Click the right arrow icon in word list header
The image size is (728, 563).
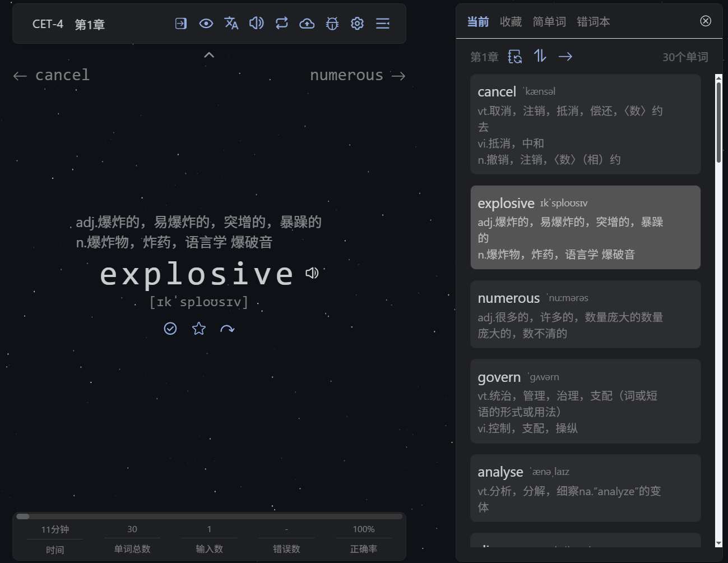pos(565,56)
